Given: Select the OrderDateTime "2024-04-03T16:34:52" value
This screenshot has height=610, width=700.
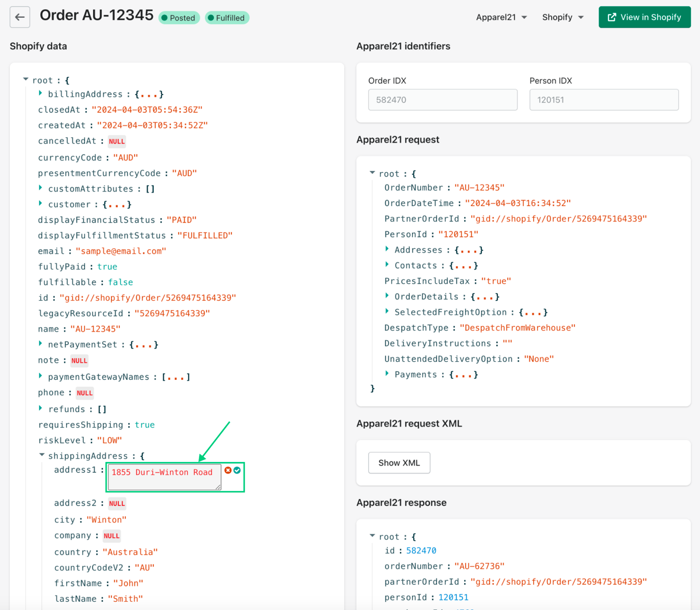Looking at the screenshot, I should [x=518, y=203].
